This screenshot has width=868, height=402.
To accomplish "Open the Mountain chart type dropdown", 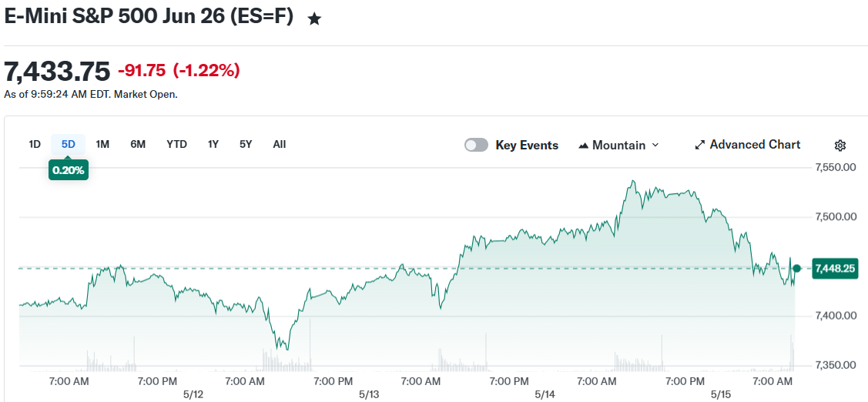I will 619,145.
